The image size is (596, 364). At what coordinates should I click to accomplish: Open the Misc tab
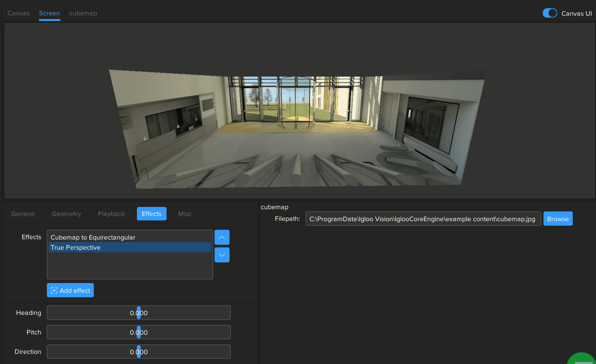point(185,214)
